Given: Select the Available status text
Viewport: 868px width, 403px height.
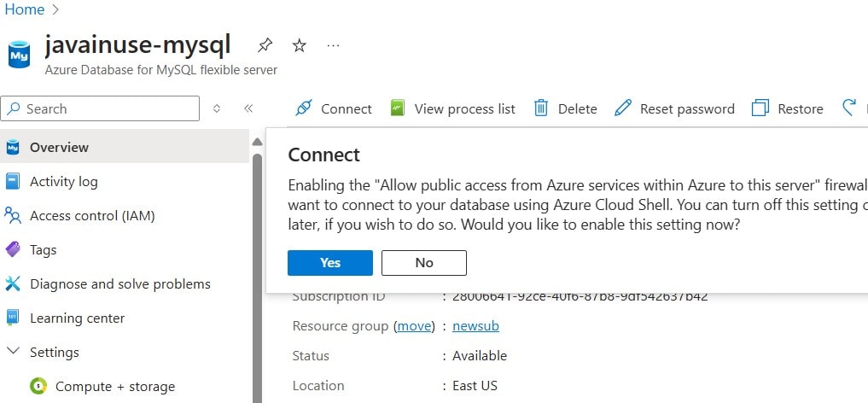Looking at the screenshot, I should [x=480, y=356].
